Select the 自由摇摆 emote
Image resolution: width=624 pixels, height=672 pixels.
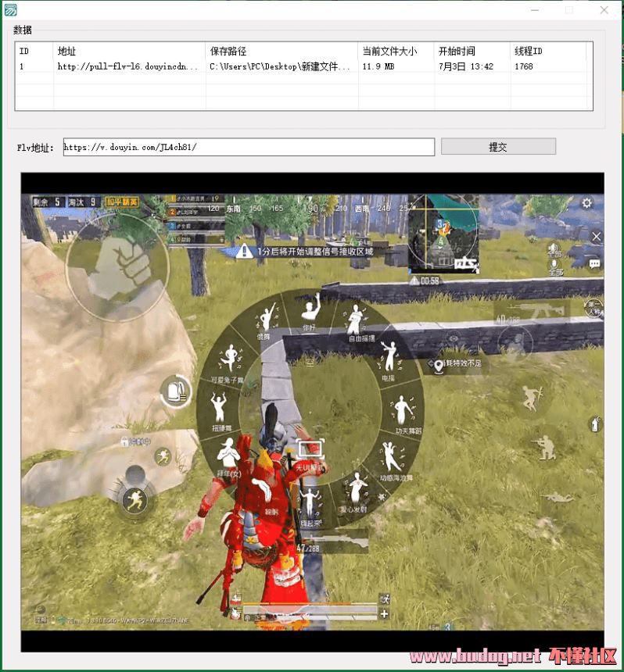[x=359, y=323]
